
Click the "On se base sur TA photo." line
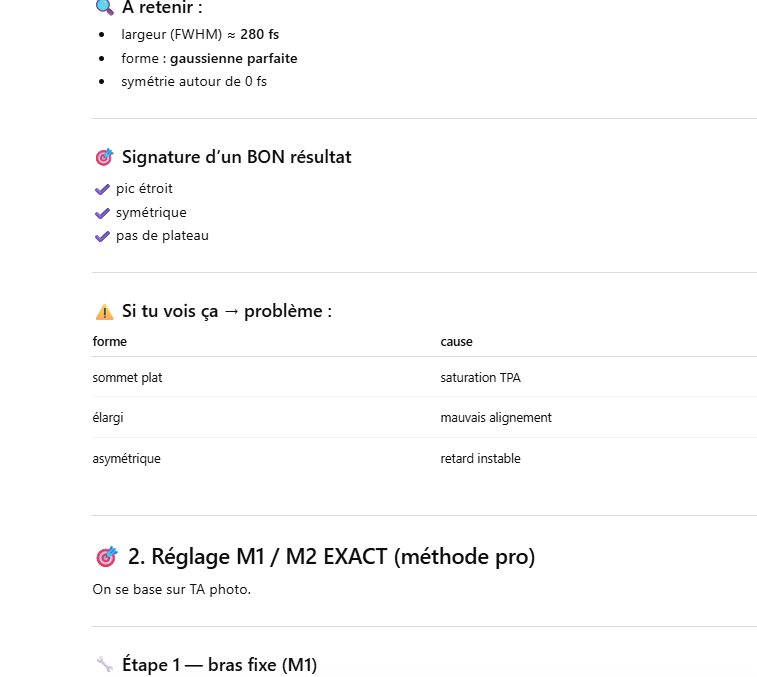click(172, 589)
